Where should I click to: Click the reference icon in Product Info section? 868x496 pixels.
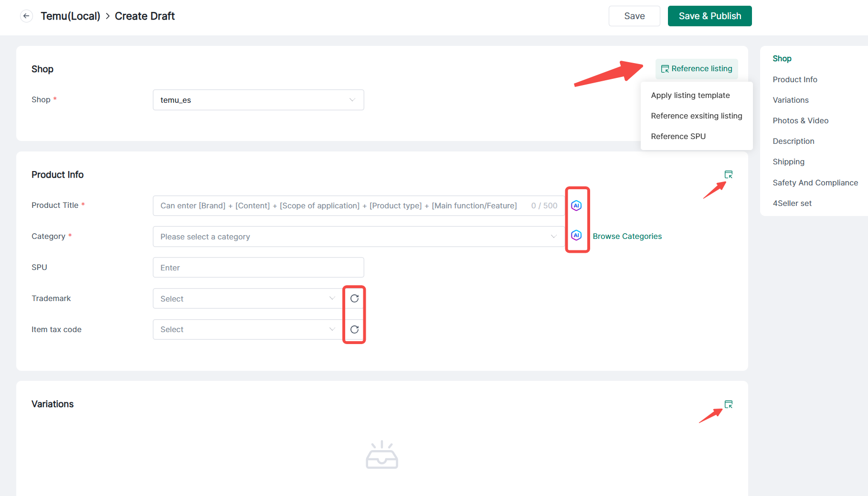(x=728, y=174)
